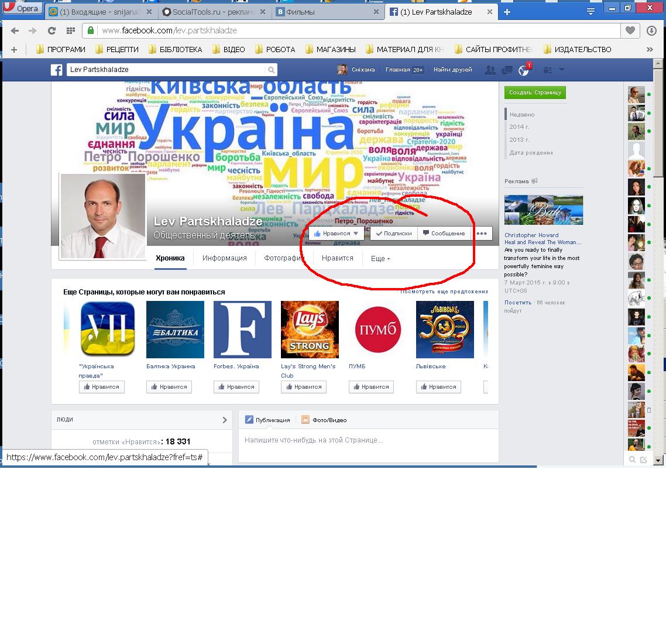
Task: Open the Нравится page tab
Action: click(x=338, y=258)
